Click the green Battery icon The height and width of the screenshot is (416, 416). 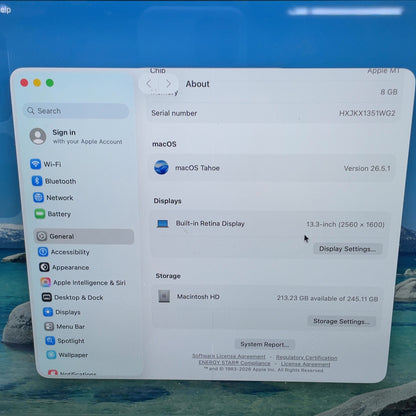point(40,214)
